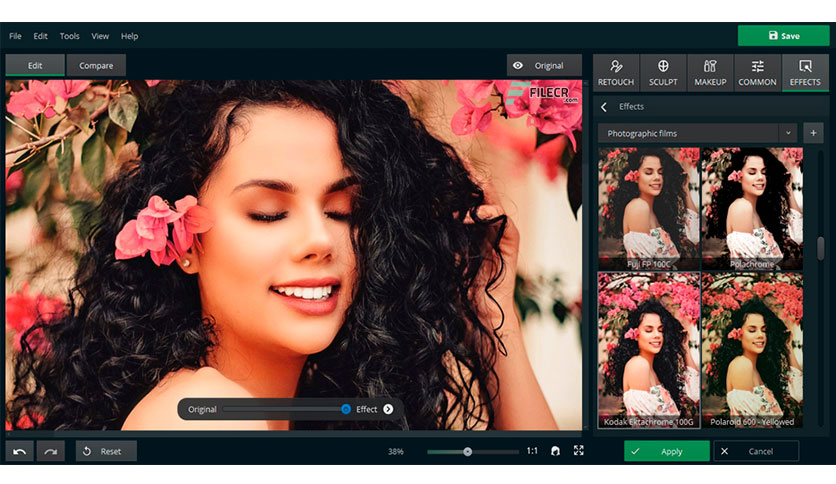This screenshot has height=484, width=836.
Task: Click the green Save button
Action: 784,36
